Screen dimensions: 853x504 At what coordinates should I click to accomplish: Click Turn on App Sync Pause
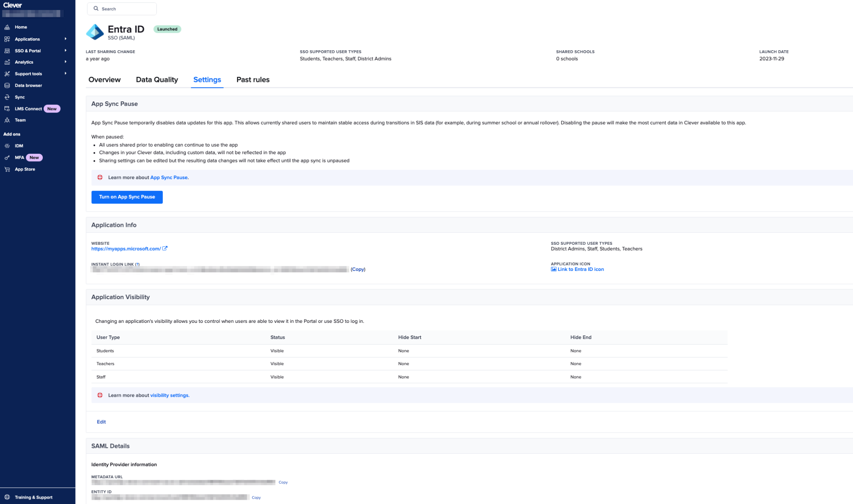coord(127,197)
